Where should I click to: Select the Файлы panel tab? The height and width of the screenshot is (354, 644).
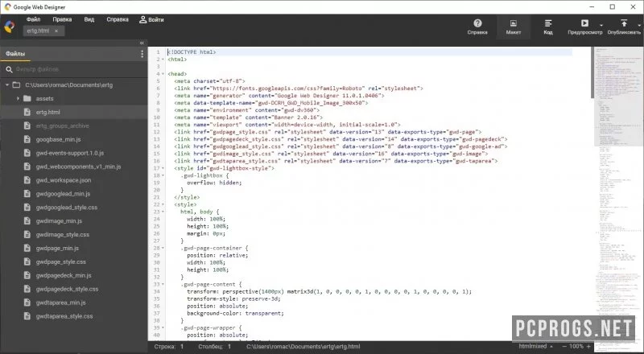click(15, 54)
